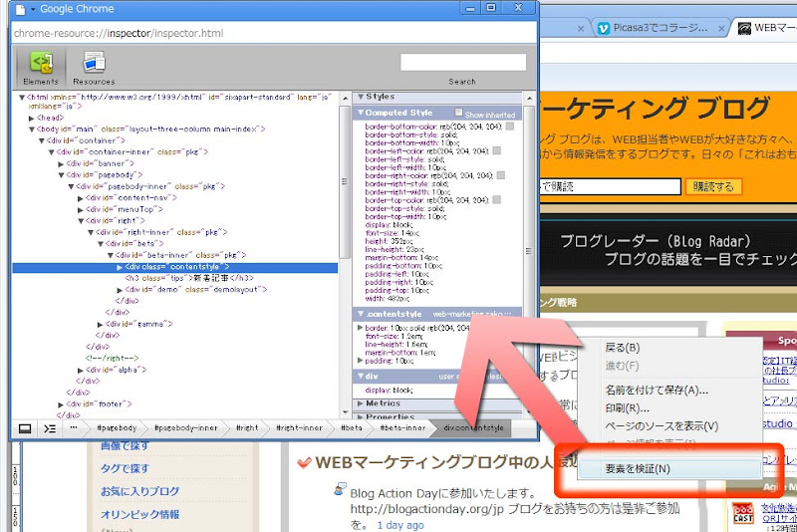This screenshot has width=797, height=532.
Task: Click the border-bottom-color swatch
Action: (x=509, y=127)
